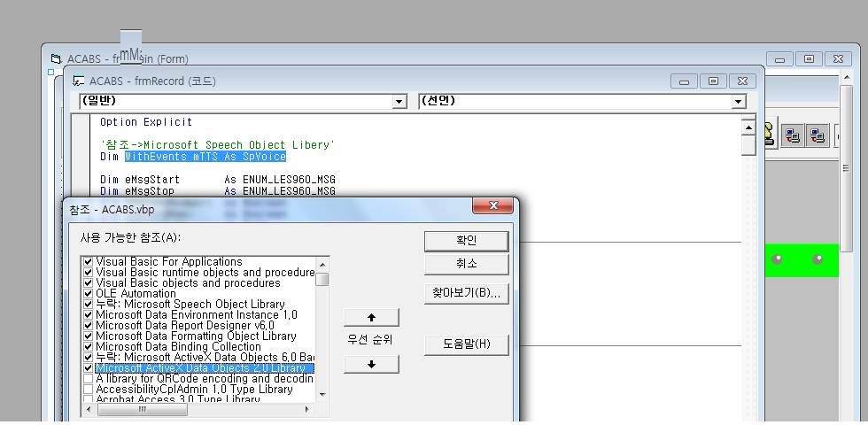Open 찾아보기(B)... to browse for reference

[466, 292]
